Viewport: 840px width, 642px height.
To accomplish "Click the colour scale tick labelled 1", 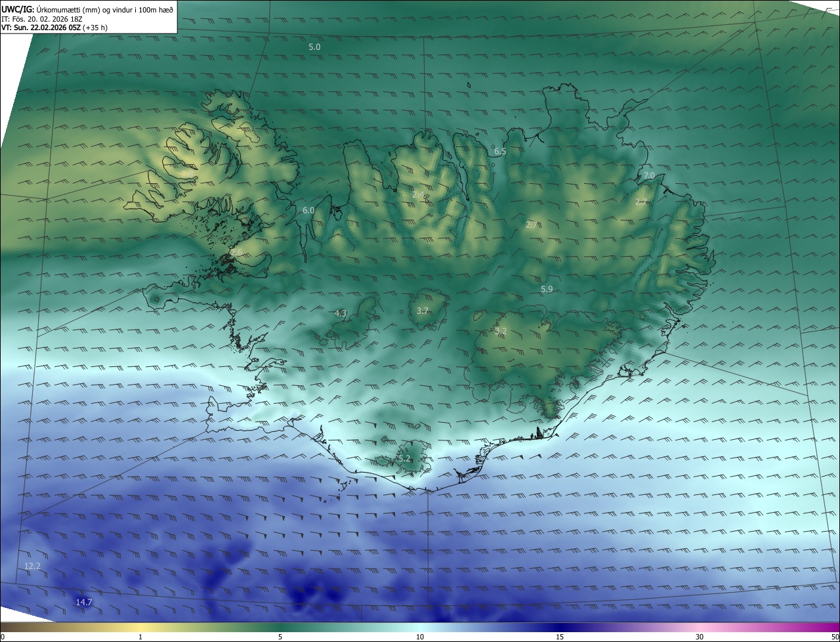I will [x=140, y=637].
